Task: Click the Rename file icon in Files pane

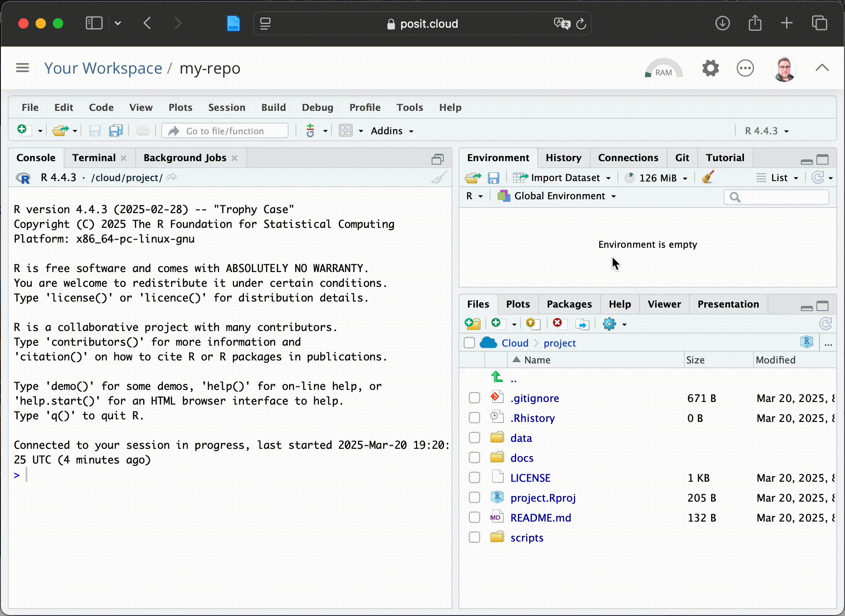Action: [582, 324]
